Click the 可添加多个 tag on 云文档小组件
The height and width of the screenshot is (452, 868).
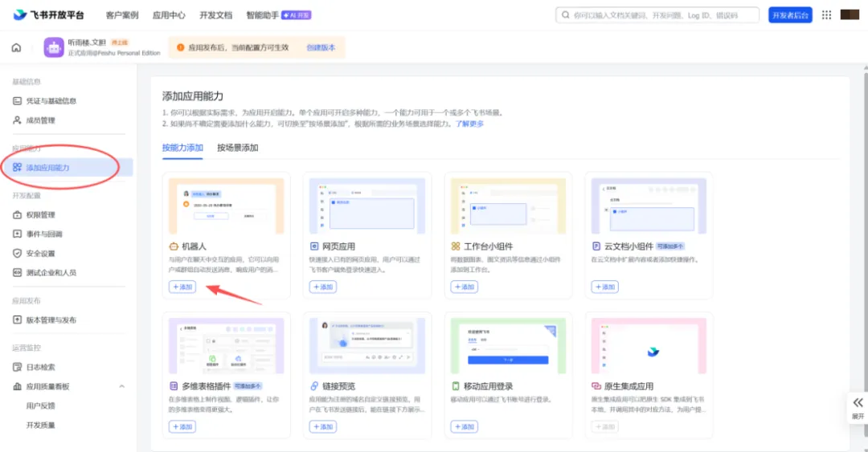[x=670, y=246]
